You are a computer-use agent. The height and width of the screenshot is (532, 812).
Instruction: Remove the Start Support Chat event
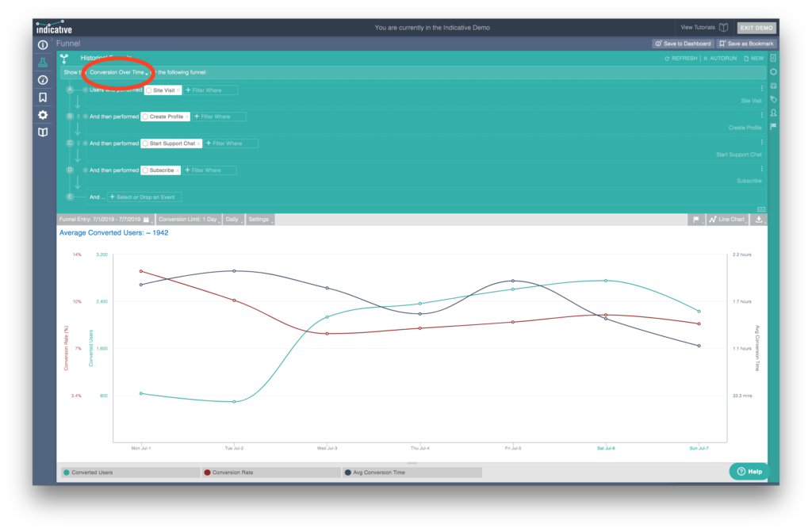click(198, 144)
